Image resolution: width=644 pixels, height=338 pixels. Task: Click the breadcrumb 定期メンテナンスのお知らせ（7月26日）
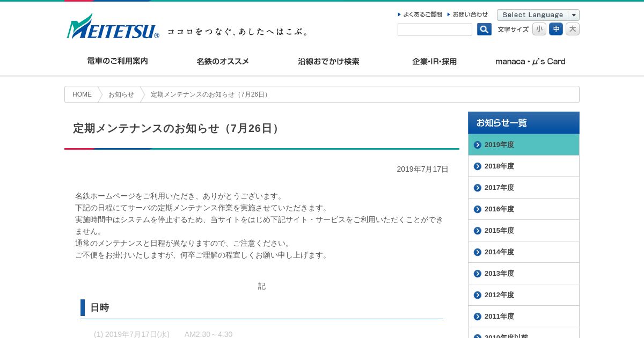click(210, 94)
